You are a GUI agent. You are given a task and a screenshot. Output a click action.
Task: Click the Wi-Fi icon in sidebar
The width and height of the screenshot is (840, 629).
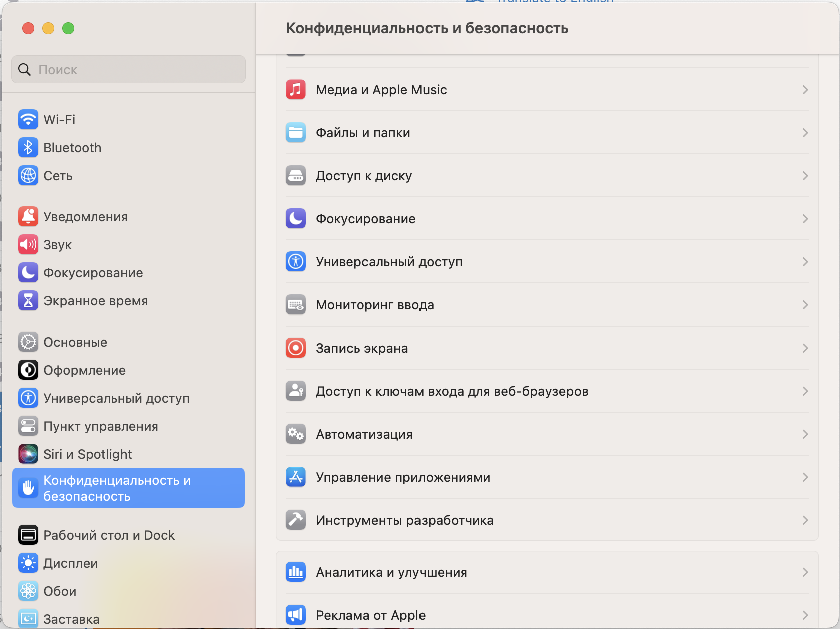pos(28,119)
